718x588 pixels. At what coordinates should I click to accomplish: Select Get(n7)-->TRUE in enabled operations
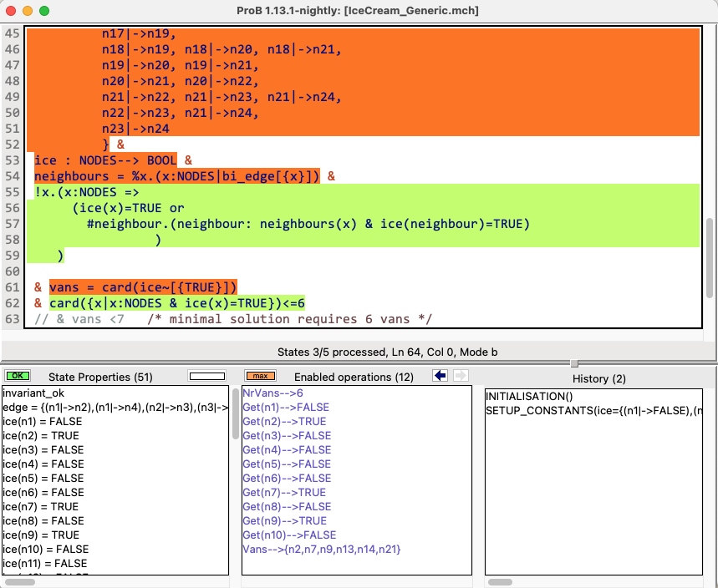[x=285, y=492]
